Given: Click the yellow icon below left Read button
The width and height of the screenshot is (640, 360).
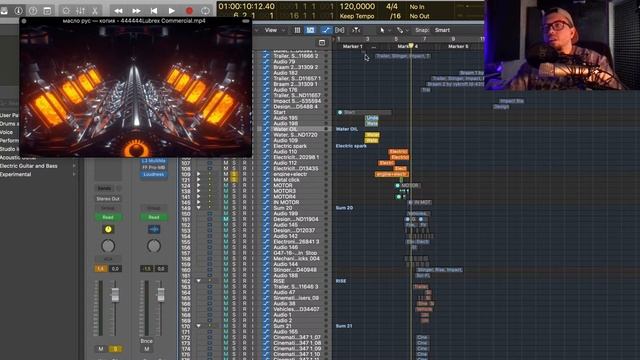Looking at the screenshot, I should coord(108,229).
